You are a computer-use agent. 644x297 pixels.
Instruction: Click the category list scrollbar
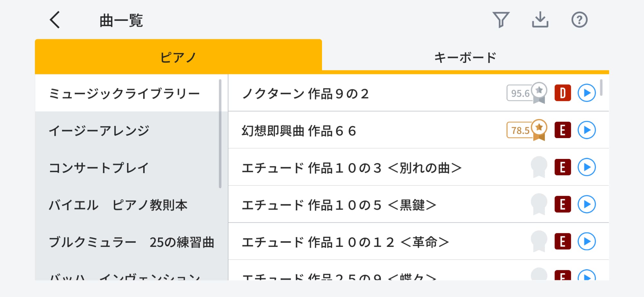[220, 134]
